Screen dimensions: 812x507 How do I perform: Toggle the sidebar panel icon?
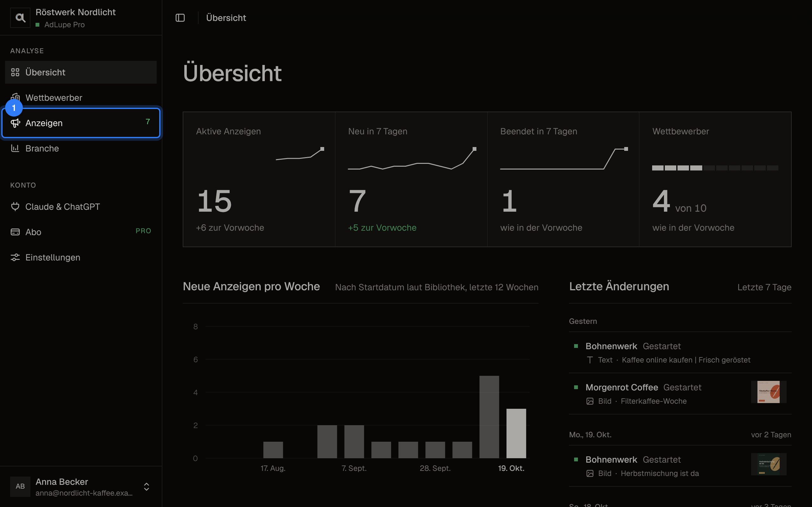[180, 18]
